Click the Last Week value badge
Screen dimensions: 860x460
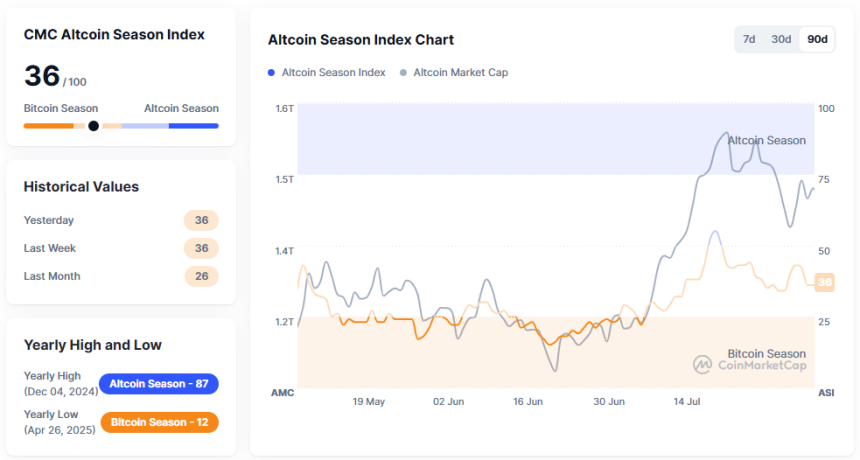tap(201, 248)
